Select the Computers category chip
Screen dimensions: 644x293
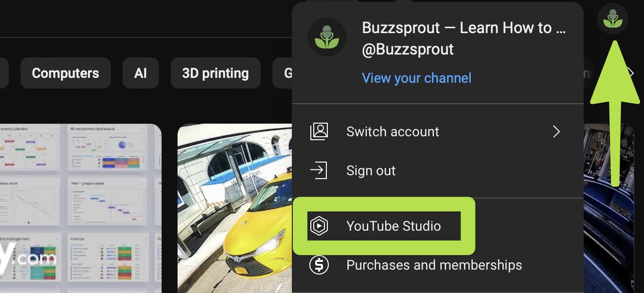(65, 73)
